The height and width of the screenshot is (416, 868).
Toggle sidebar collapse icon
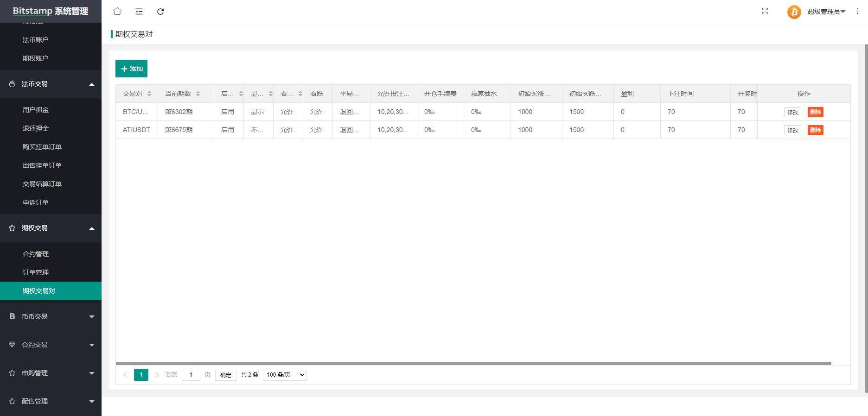(139, 11)
